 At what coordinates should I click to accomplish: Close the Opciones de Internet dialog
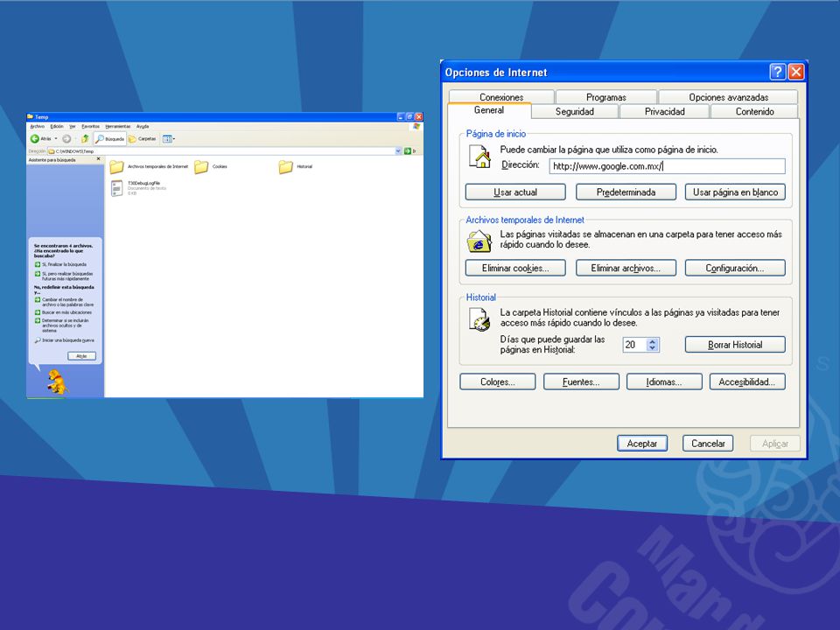(796, 72)
